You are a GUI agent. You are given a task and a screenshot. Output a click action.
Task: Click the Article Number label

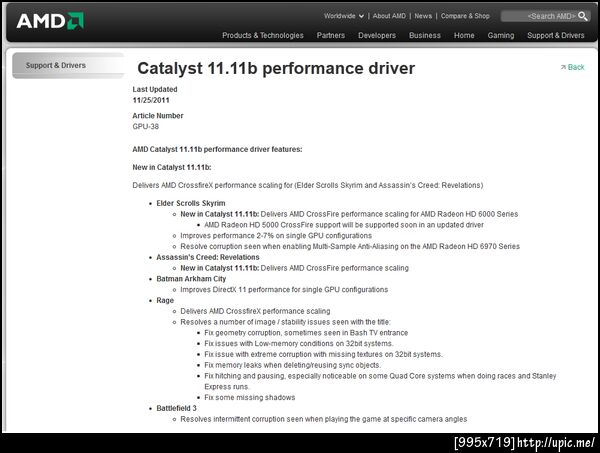158,116
